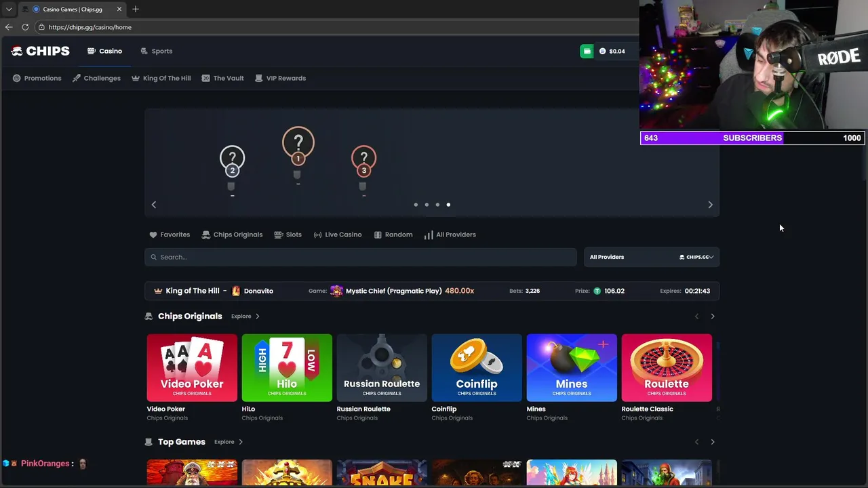Click Donavito player name
868x488 pixels.
[x=258, y=291]
